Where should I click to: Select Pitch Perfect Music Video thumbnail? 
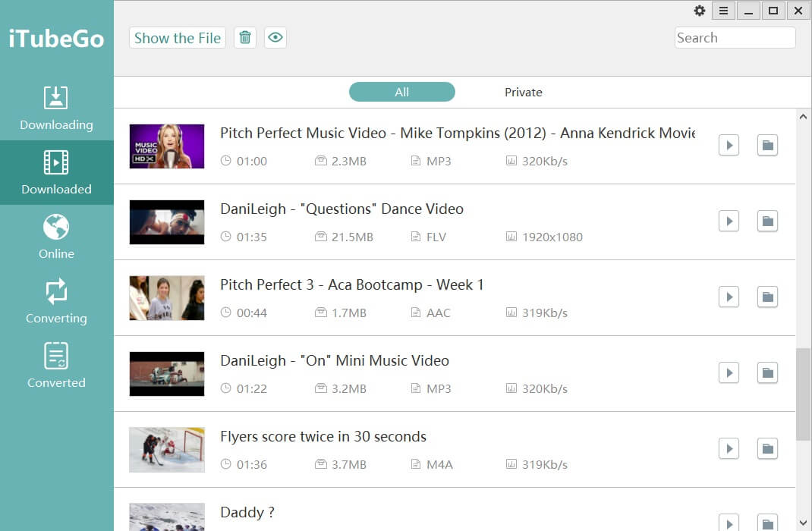[167, 146]
